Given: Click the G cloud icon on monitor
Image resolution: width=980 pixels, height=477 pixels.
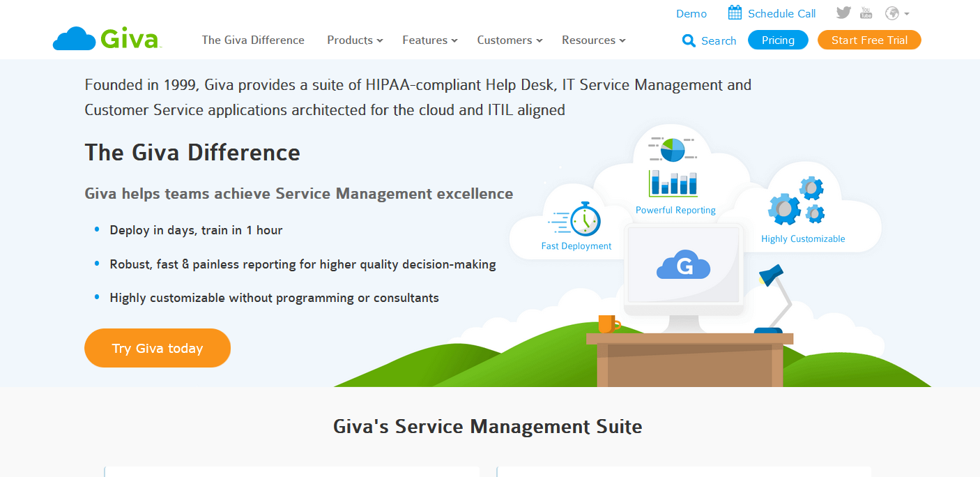Looking at the screenshot, I should (x=683, y=264).
